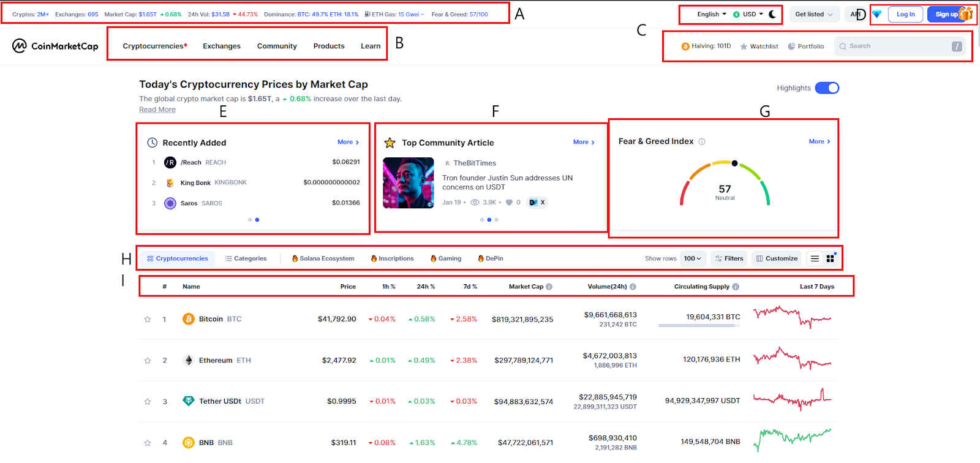Open the CoinMarketCap logo home link
Image resolution: width=980 pixels, height=463 pixels.
click(x=55, y=46)
